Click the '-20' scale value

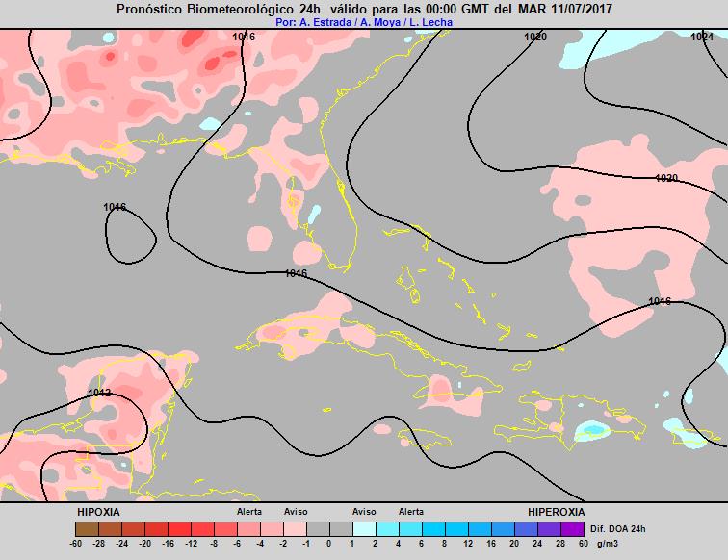[x=144, y=544]
